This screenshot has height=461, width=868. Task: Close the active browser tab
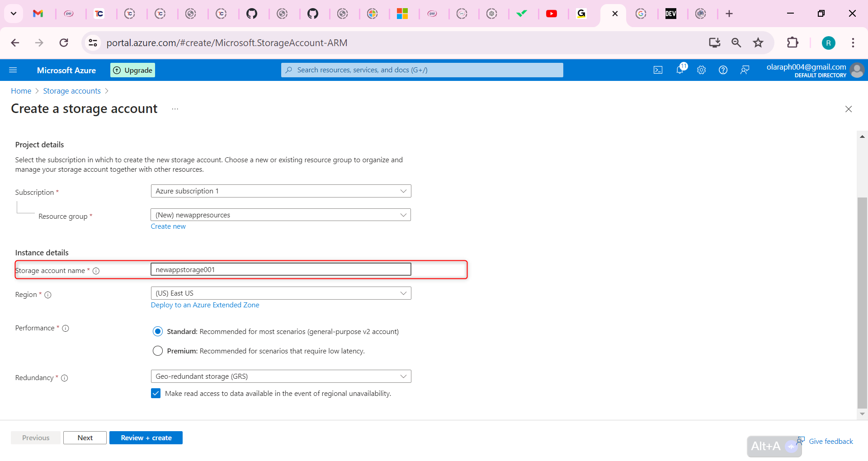point(615,14)
